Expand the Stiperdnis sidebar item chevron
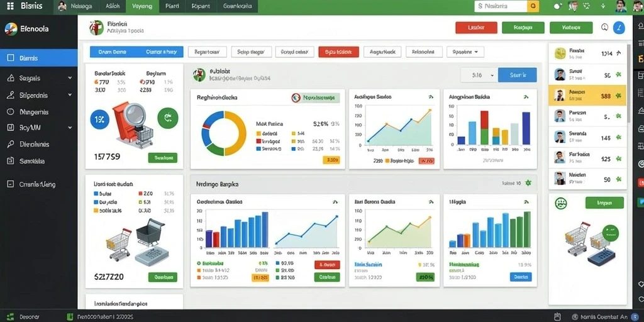Image resolution: width=644 pixels, height=322 pixels. [x=70, y=96]
